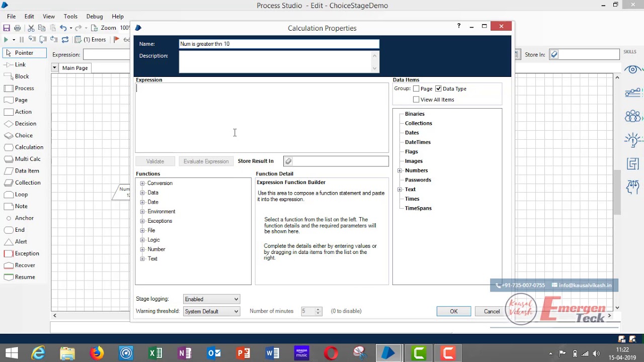The image size is (644, 362).
Task: Click the Step Out debug icon
Action: coord(54,40)
